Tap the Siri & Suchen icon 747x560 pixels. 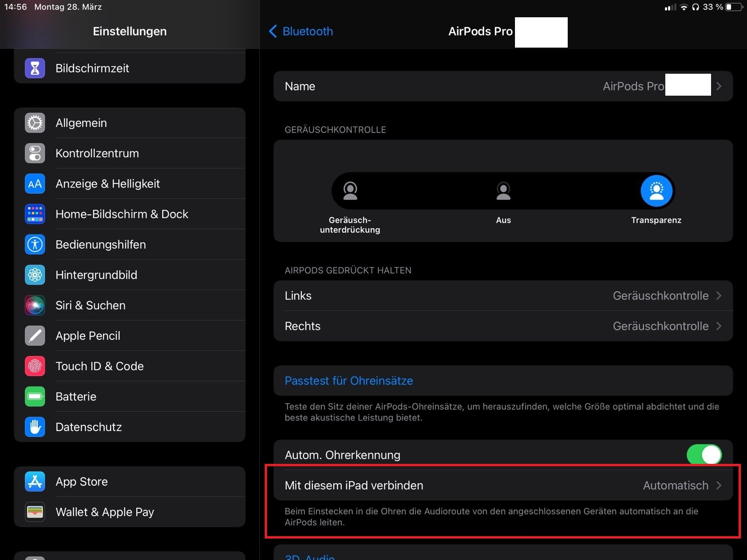pos(35,305)
